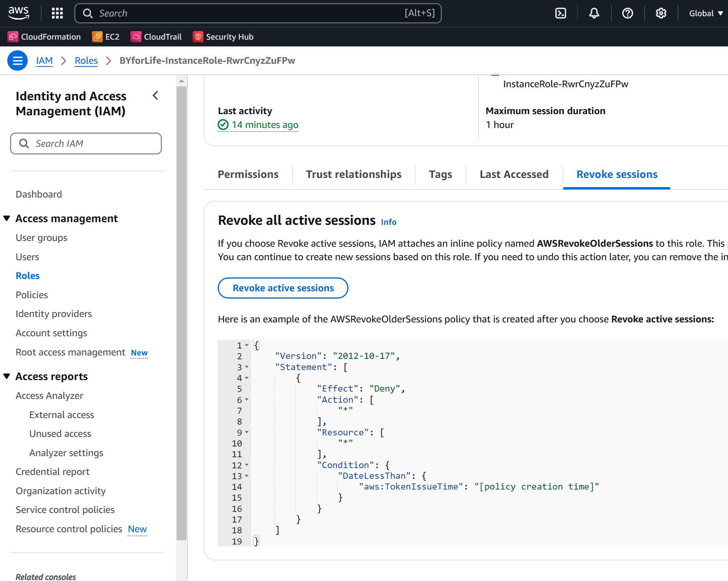Open the Tags tab
The height and width of the screenshot is (581, 728).
(x=440, y=174)
